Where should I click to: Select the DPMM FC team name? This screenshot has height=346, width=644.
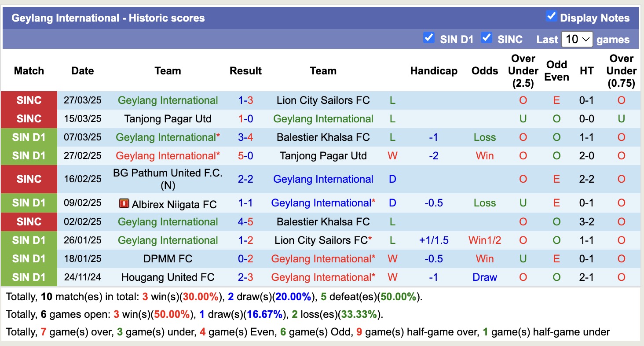(x=168, y=259)
